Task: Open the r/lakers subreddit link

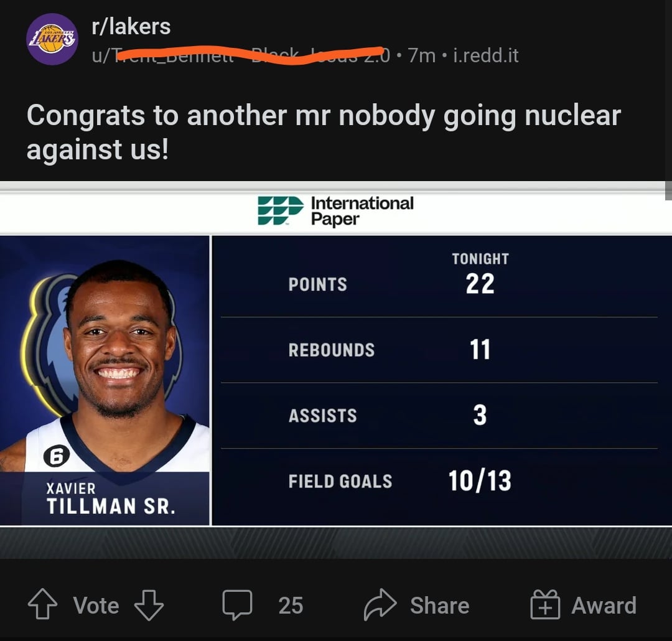Action: click(131, 27)
